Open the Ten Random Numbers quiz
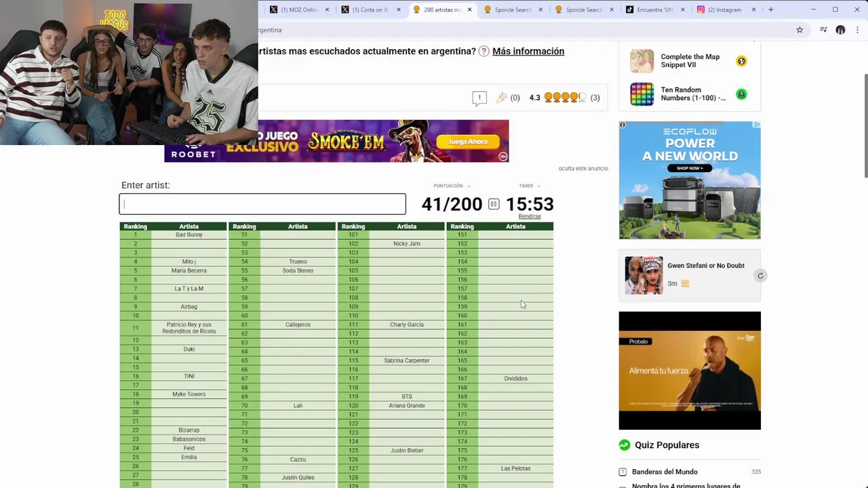868x488 pixels. point(693,94)
